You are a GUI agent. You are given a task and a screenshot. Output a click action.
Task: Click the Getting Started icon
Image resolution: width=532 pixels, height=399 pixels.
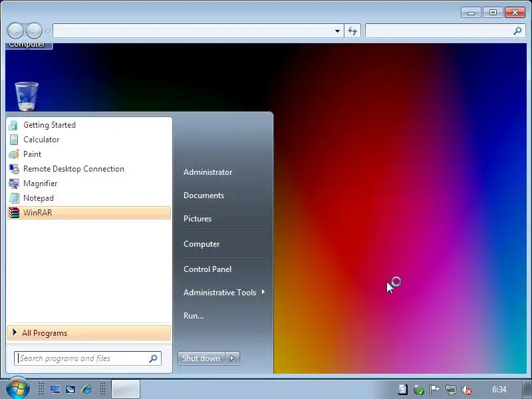coord(13,125)
